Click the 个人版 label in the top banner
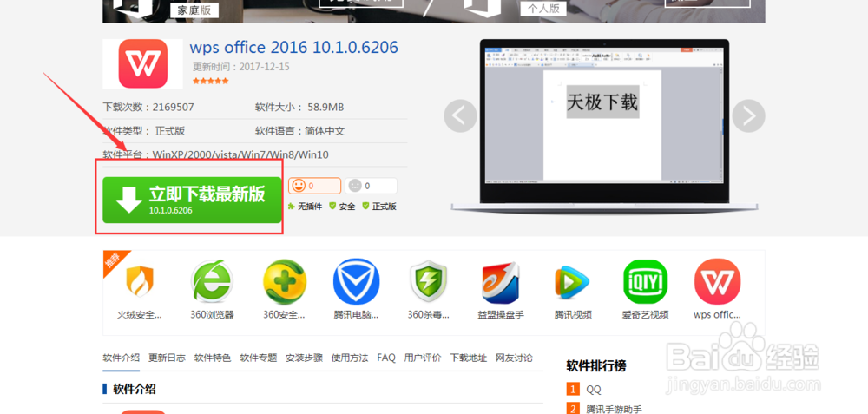The image size is (868, 414). 543,9
